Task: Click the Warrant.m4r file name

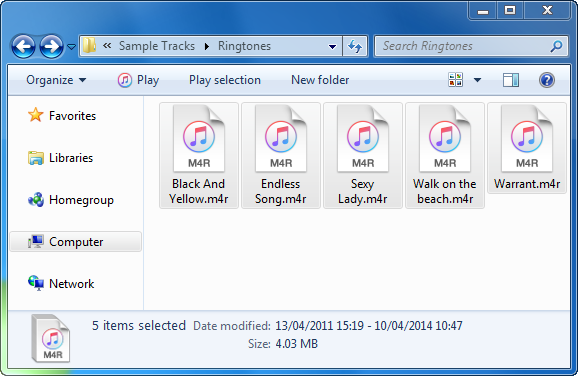Action: [527, 184]
